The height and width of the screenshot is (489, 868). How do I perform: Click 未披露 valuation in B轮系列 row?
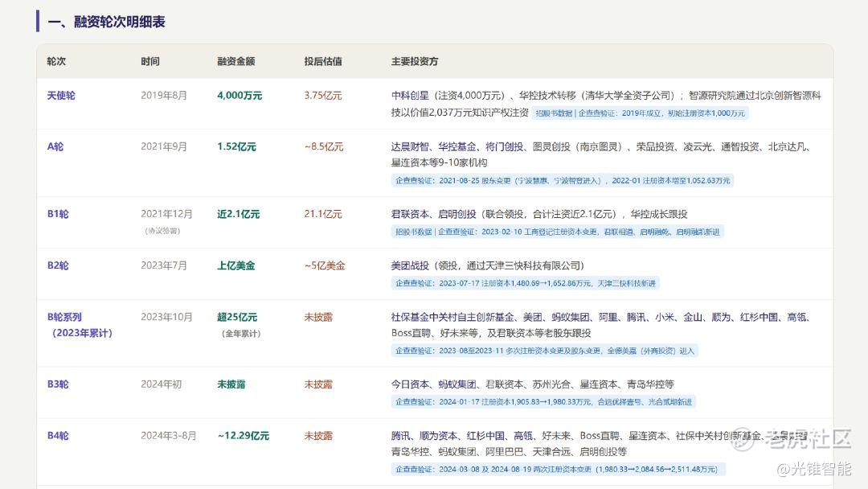(318, 318)
